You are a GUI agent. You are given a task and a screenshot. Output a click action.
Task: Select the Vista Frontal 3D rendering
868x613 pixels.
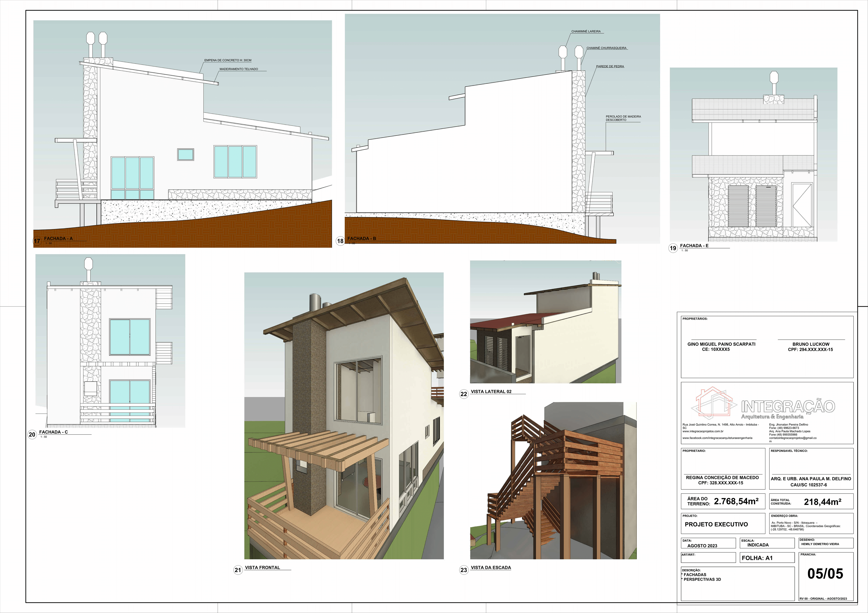[344, 416]
